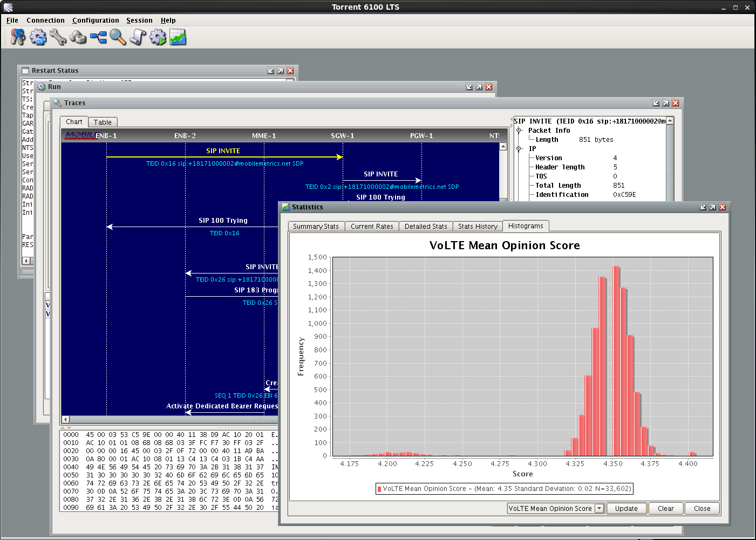Switch to the Summary Stats tab
The height and width of the screenshot is (540, 756).
pyautogui.click(x=316, y=227)
